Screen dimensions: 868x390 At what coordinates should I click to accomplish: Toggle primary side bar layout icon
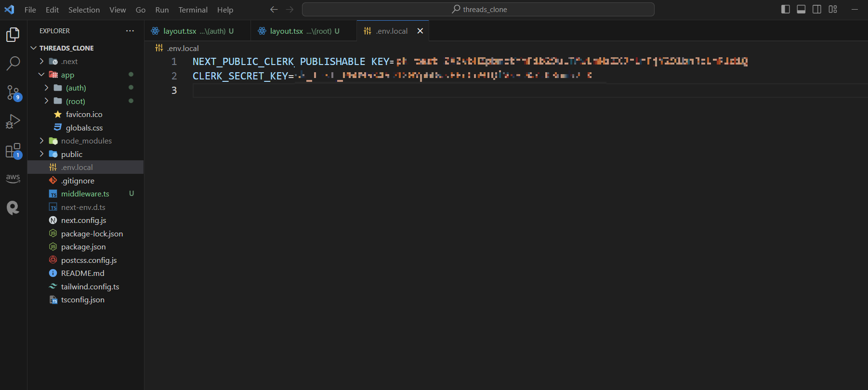coord(786,9)
